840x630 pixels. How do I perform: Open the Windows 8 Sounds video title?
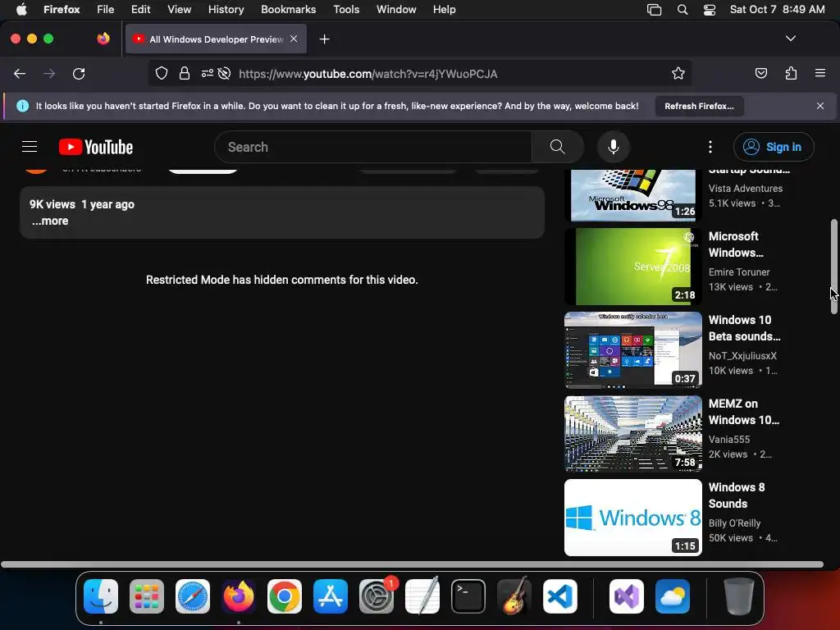tap(737, 495)
